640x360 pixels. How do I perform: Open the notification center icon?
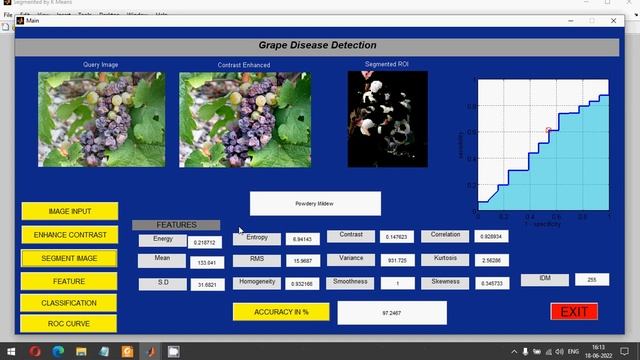click(x=624, y=351)
